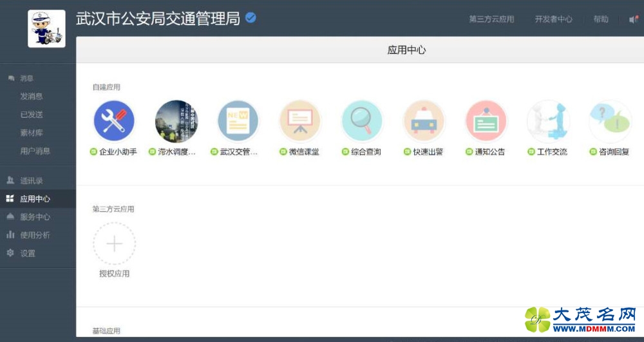Click the 工作交流 app label

(552, 152)
